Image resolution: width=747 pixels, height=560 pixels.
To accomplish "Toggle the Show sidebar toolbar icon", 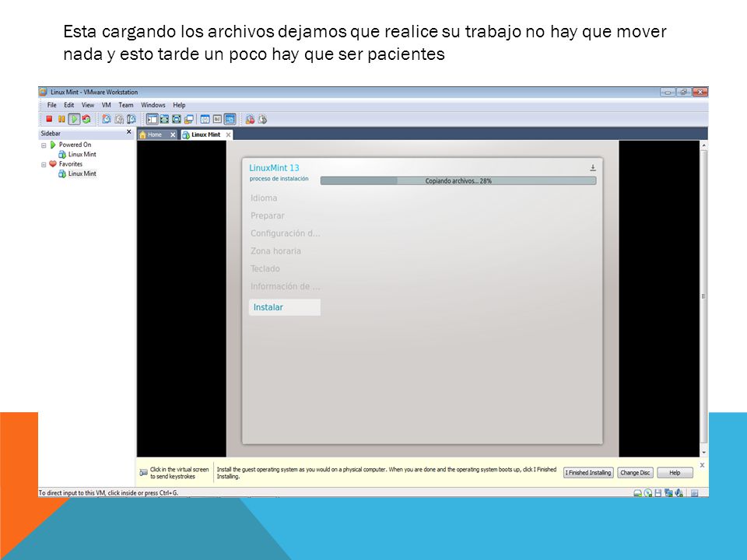I will tap(152, 119).
